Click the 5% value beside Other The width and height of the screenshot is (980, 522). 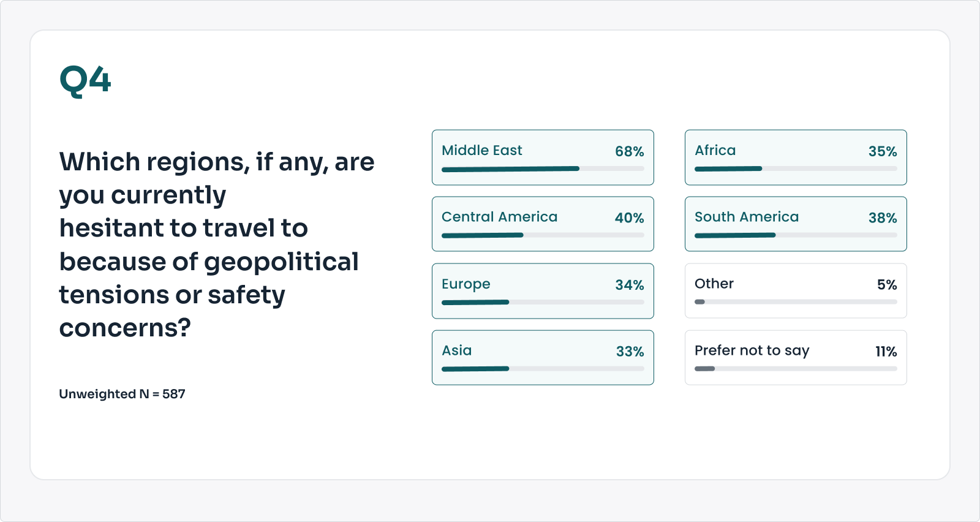coord(886,285)
